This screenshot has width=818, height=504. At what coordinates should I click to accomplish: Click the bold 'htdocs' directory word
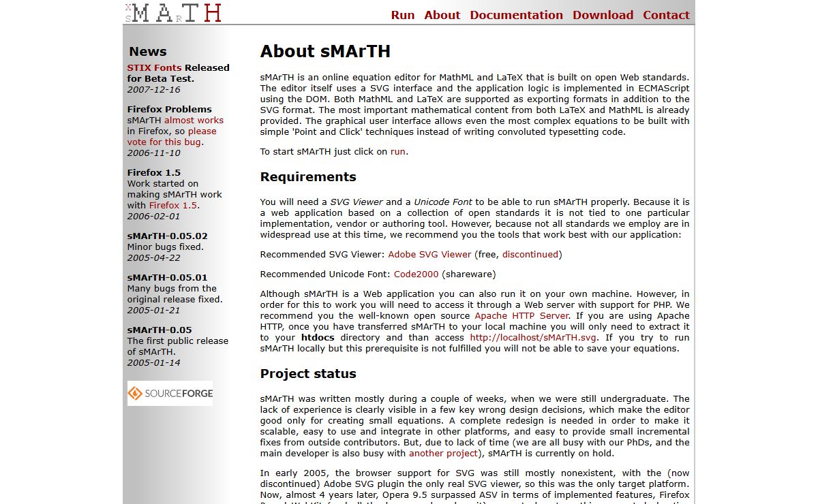pyautogui.click(x=318, y=337)
